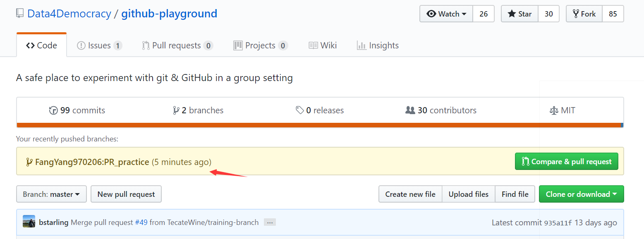Switch to the Code tab
Screen dimensions: 644x239
click(x=41, y=45)
